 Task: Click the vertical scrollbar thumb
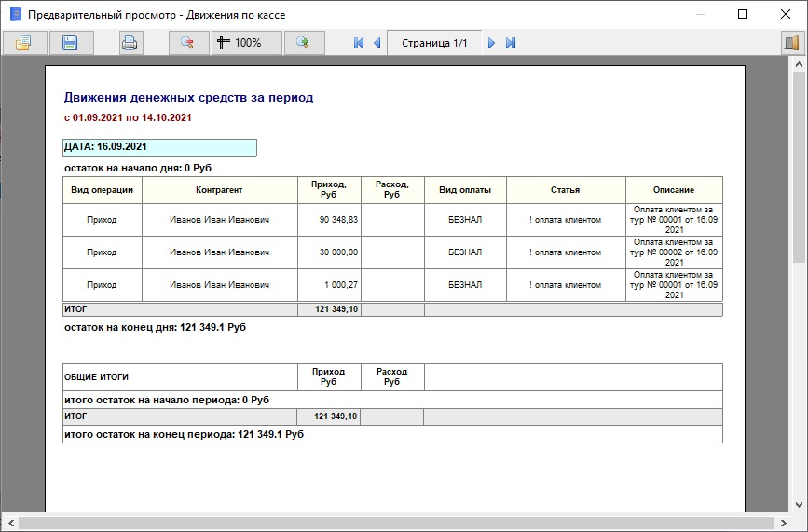(x=799, y=168)
